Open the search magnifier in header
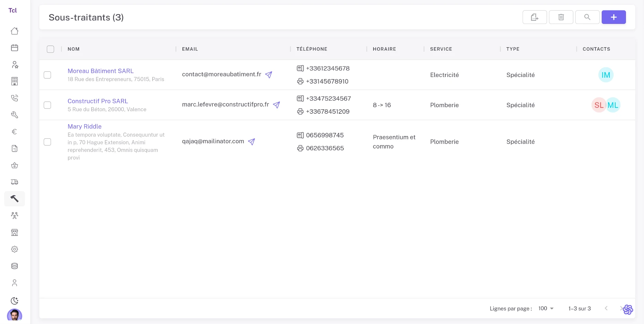 pyautogui.click(x=587, y=17)
